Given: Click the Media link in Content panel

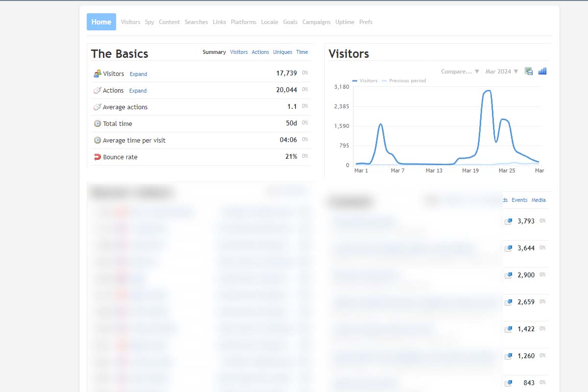Looking at the screenshot, I should [539, 200].
